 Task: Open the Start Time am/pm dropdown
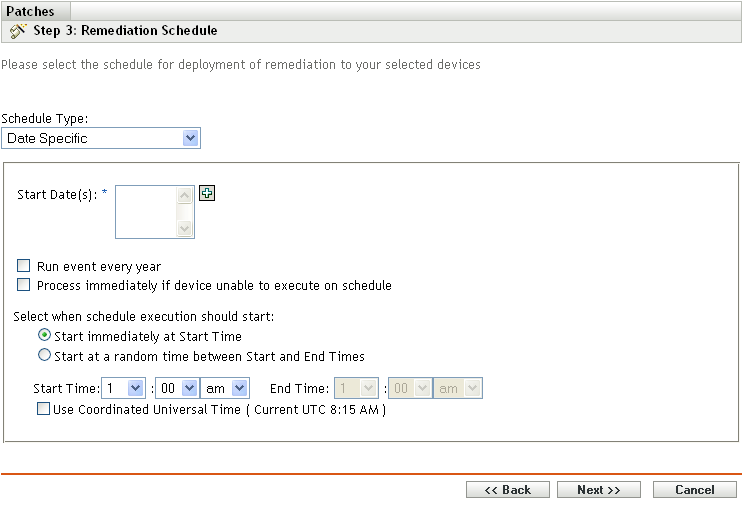[x=225, y=388]
